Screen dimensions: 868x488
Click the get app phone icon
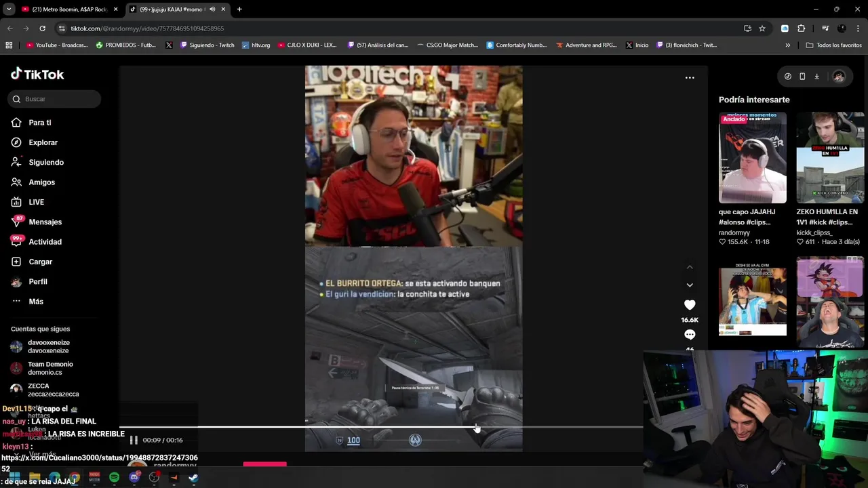(802, 77)
